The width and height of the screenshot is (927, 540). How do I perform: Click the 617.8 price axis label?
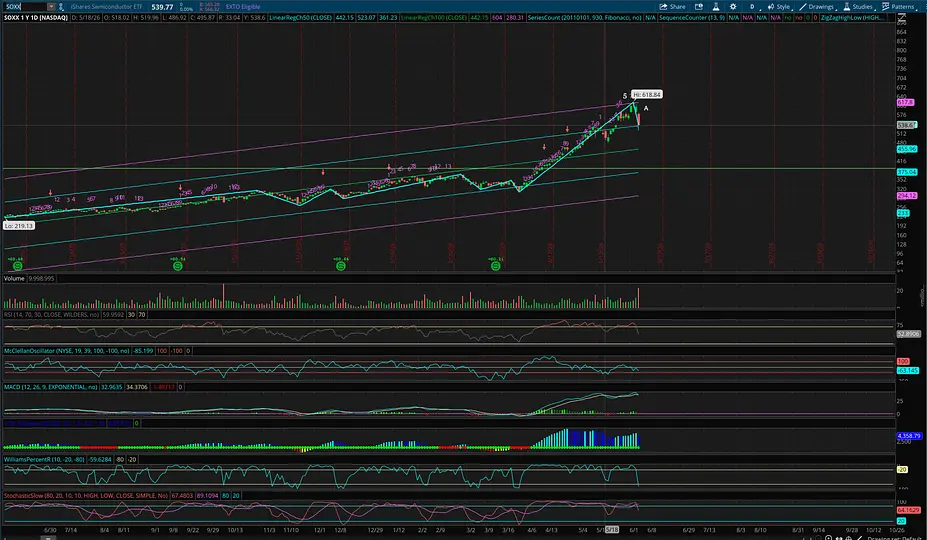tap(906, 102)
